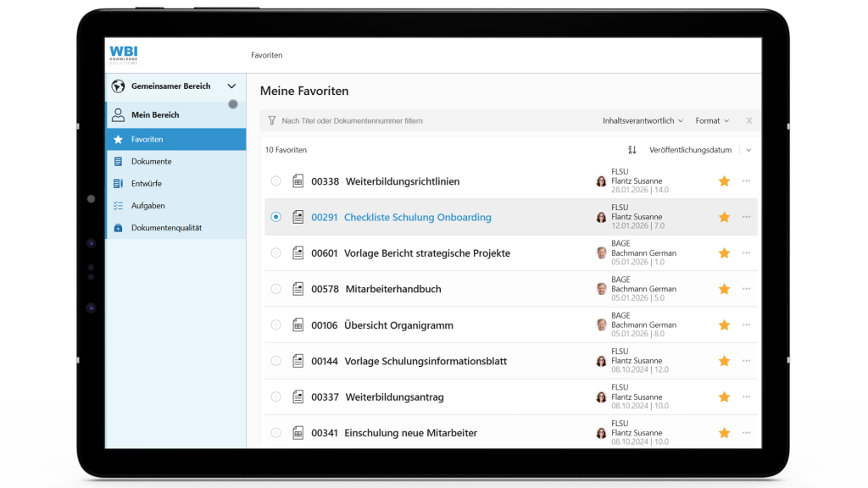Click the WBI Knowledge Solutions logo
The image size is (868, 488).
pos(124,55)
